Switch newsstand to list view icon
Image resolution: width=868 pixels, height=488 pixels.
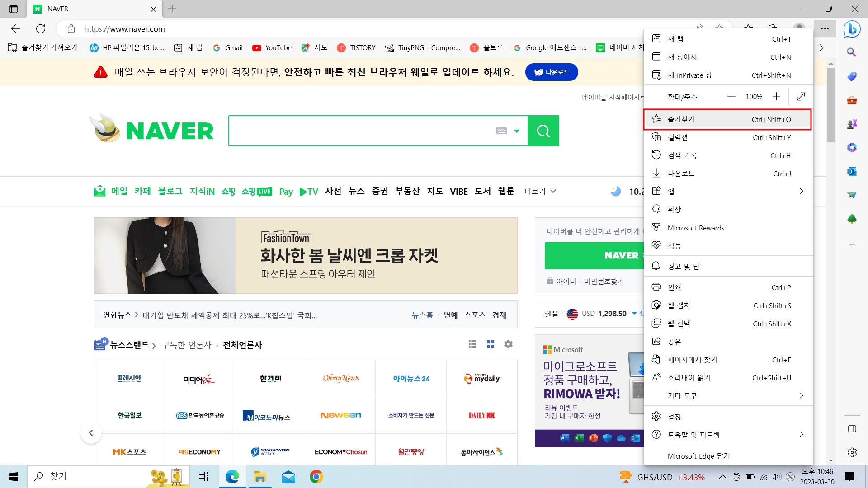point(472,344)
